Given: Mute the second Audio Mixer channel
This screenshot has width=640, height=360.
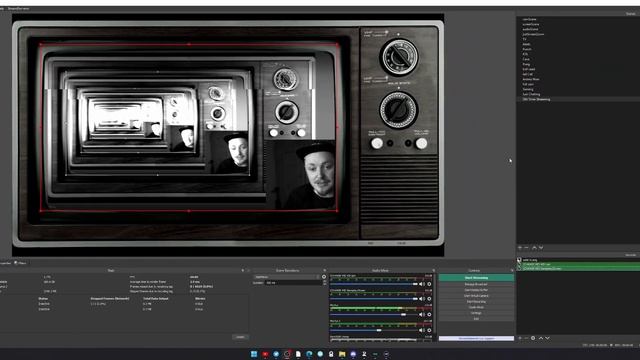Looking at the screenshot, I should 422,299.
